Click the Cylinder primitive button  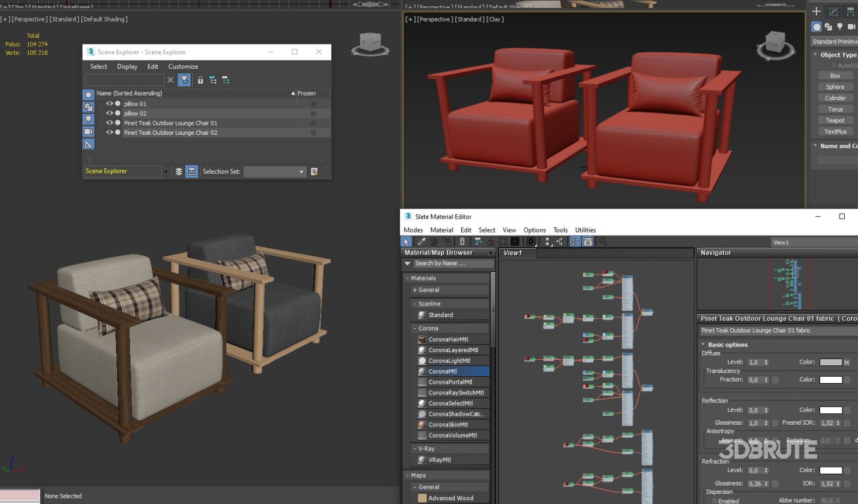[x=835, y=98]
